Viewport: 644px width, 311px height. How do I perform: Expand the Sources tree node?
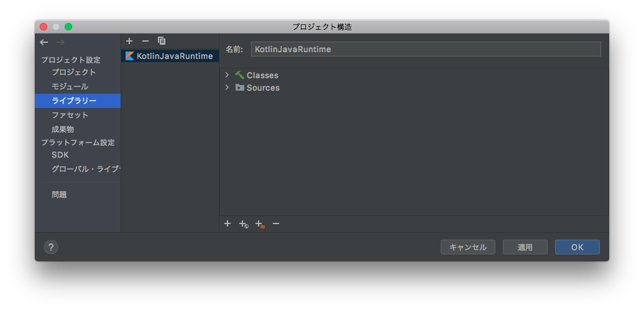click(x=227, y=88)
